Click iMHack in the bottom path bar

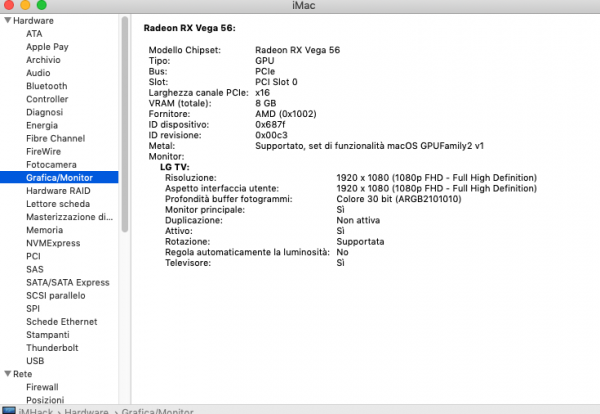point(36,411)
